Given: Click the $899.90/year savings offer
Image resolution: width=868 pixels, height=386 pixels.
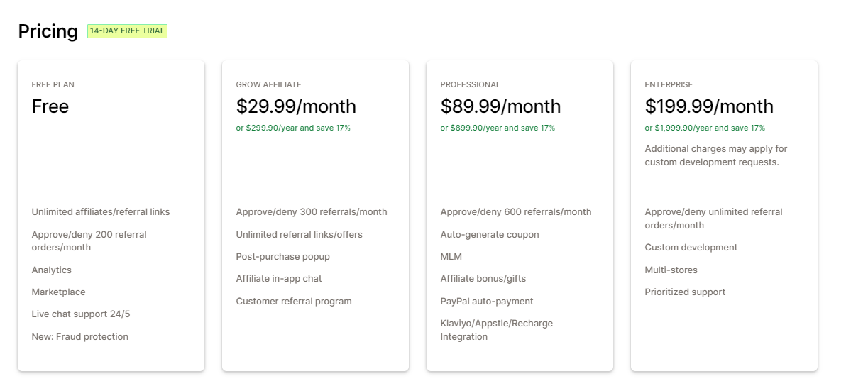Looking at the screenshot, I should coord(498,128).
